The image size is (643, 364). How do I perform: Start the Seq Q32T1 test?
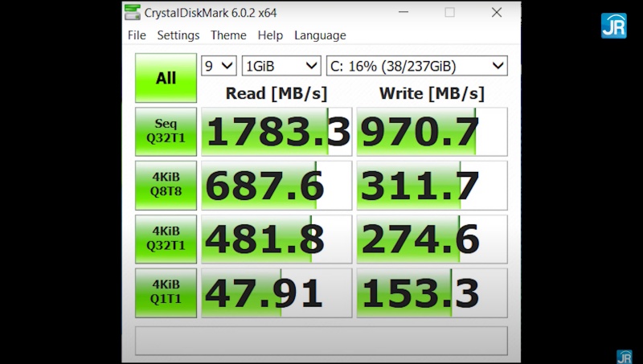point(166,131)
